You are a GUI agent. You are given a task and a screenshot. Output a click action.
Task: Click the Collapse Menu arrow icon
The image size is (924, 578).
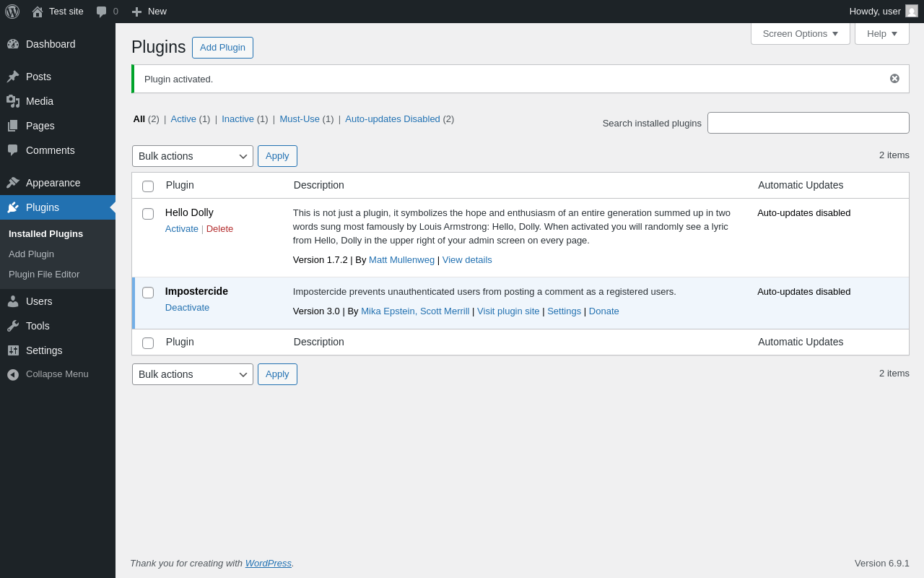(13, 374)
